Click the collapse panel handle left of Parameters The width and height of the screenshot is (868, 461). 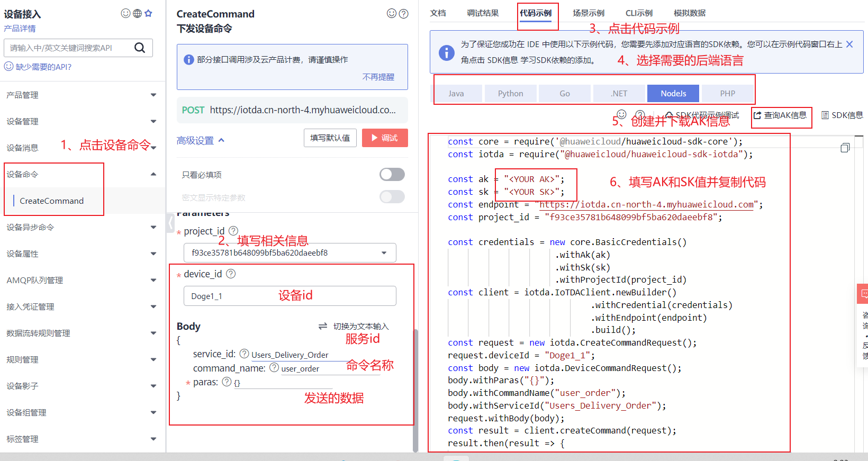coord(170,223)
